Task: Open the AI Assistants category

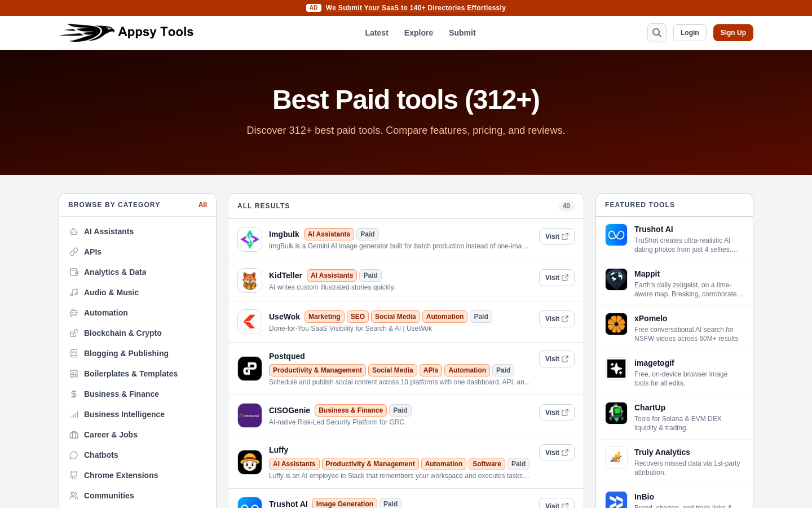Action: tap(109, 231)
